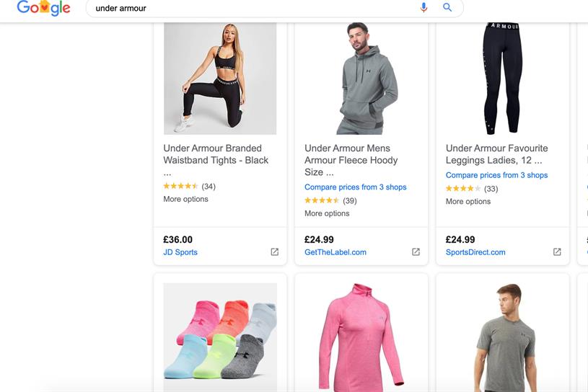Open GetTheLabel.com listing external link icon

click(416, 252)
